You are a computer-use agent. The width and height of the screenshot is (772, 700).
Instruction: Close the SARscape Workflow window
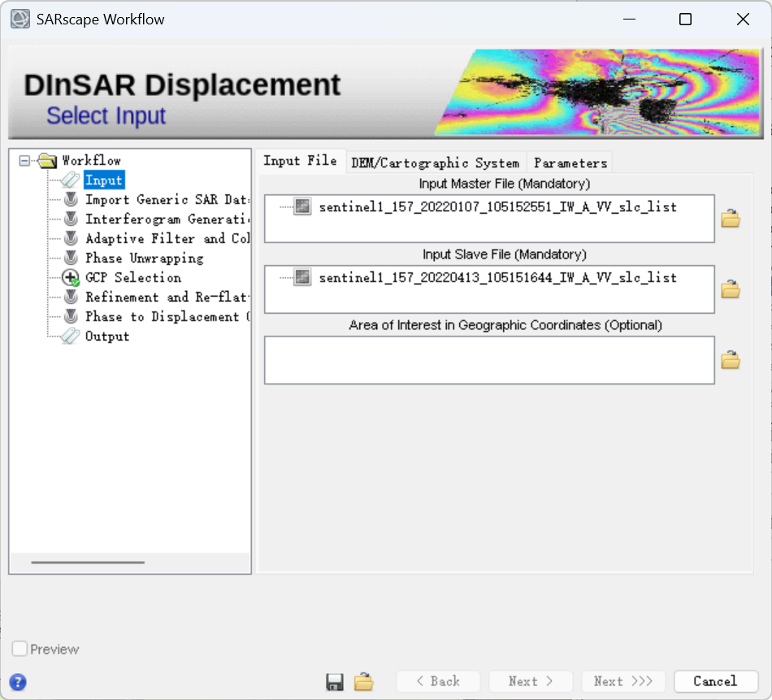click(743, 20)
